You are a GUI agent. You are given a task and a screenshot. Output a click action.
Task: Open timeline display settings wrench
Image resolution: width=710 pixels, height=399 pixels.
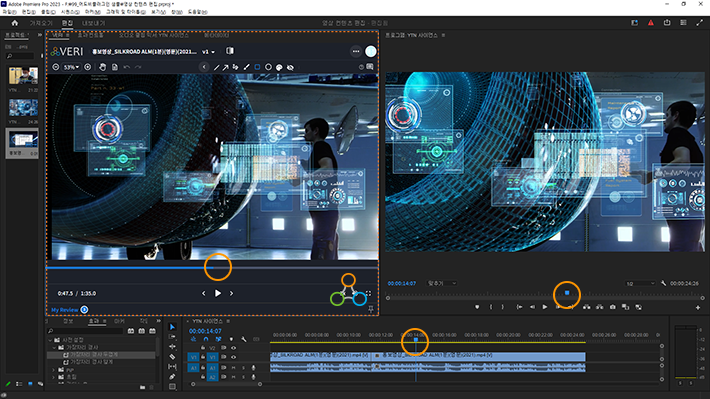pos(244,339)
